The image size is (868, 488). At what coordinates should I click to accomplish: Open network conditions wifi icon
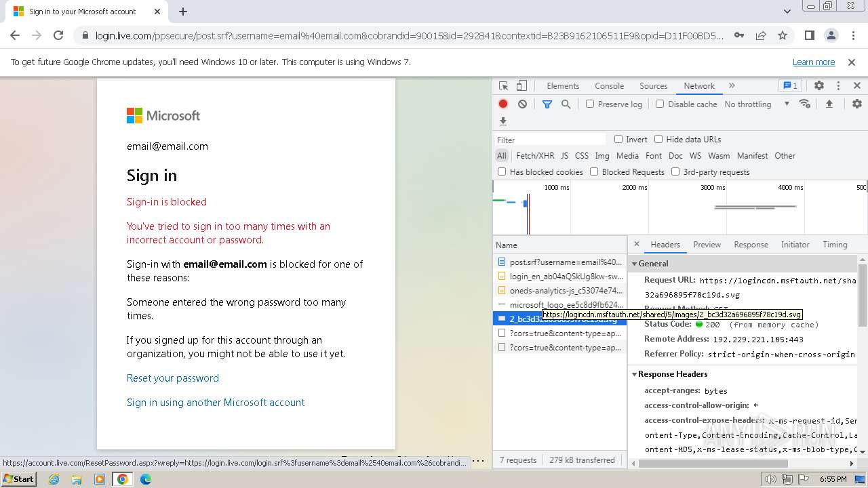pos(805,104)
